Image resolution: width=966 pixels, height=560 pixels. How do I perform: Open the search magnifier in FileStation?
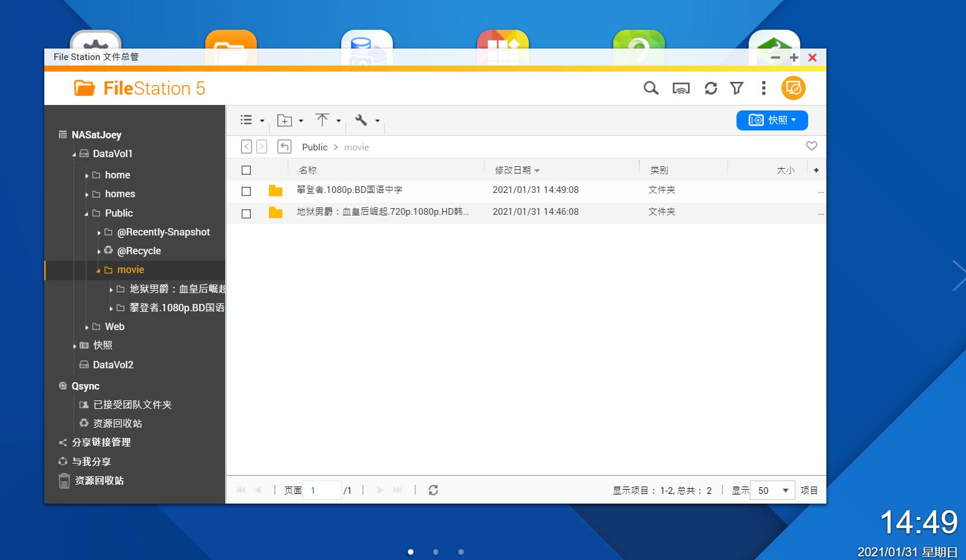point(651,89)
